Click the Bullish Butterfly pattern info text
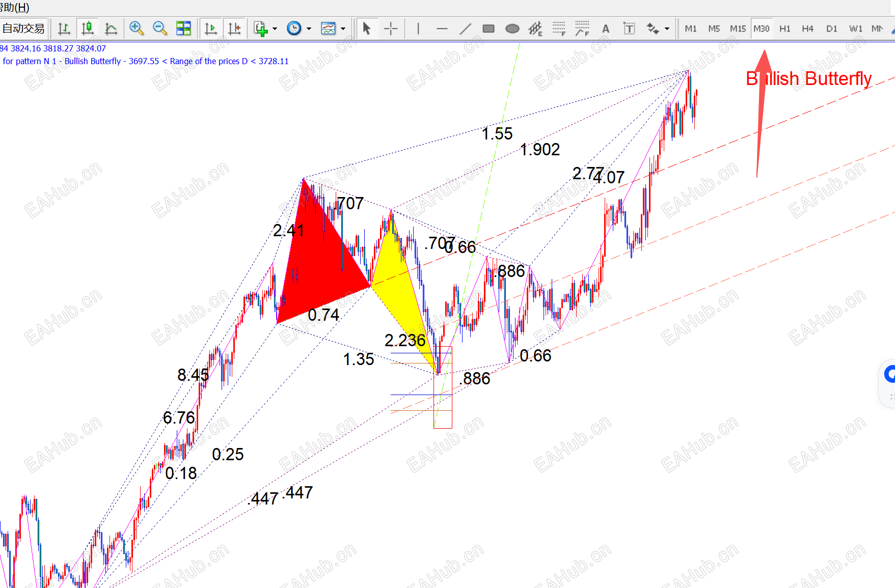Screen dimensions: 895x588 coord(146,61)
